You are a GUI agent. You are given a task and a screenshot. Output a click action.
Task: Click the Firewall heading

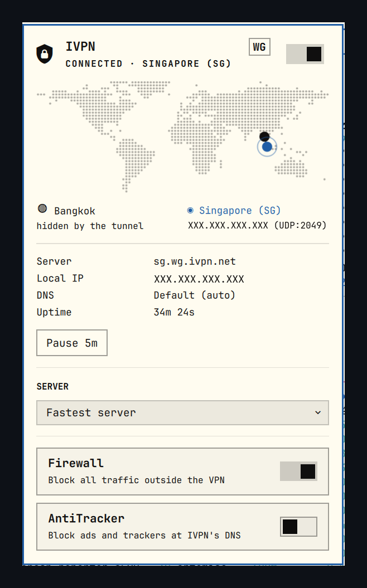coord(76,463)
